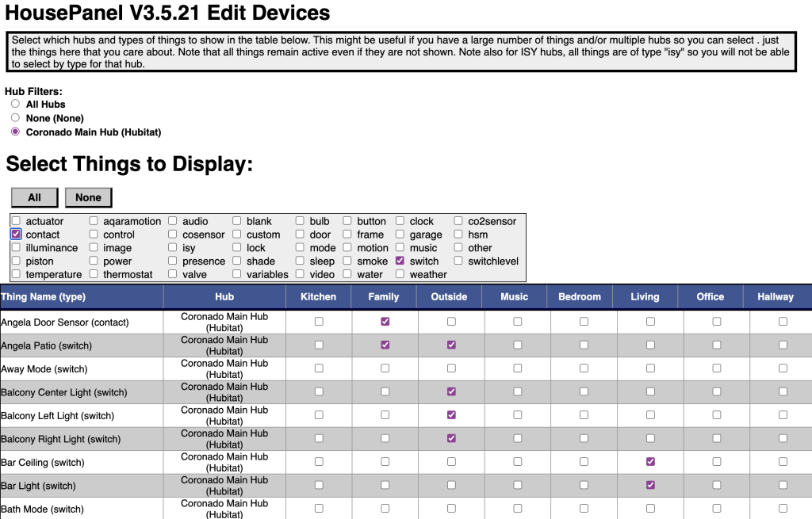
Task: Check Kitchen for Away Mode switch
Action: coord(319,368)
